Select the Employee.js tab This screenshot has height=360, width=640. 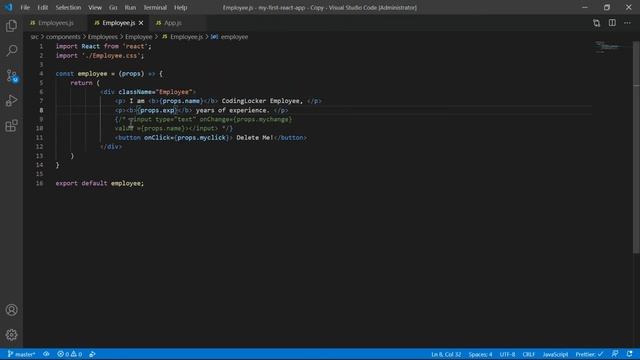pyautogui.click(x=118, y=23)
